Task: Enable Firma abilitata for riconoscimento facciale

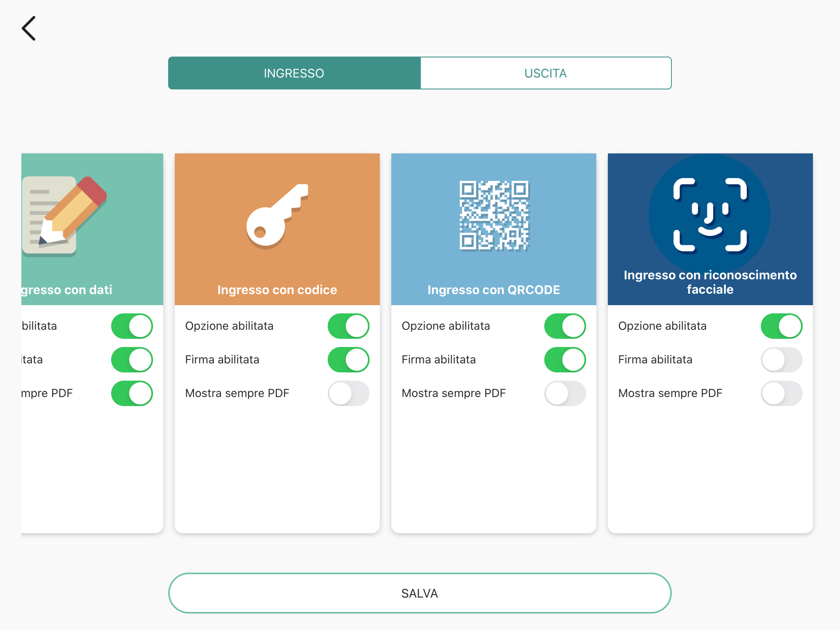Action: [782, 360]
